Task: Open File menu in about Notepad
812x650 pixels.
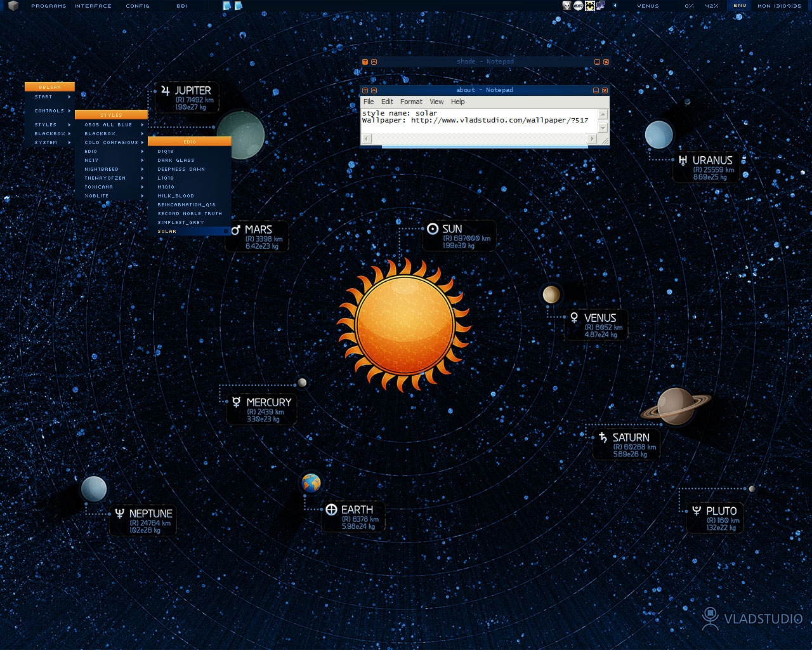Action: 369,102
